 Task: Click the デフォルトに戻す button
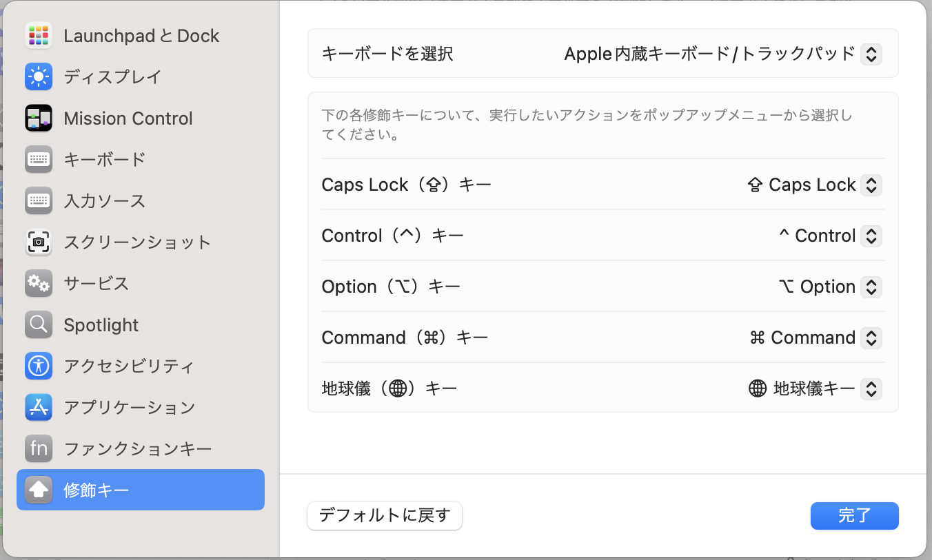pos(384,515)
